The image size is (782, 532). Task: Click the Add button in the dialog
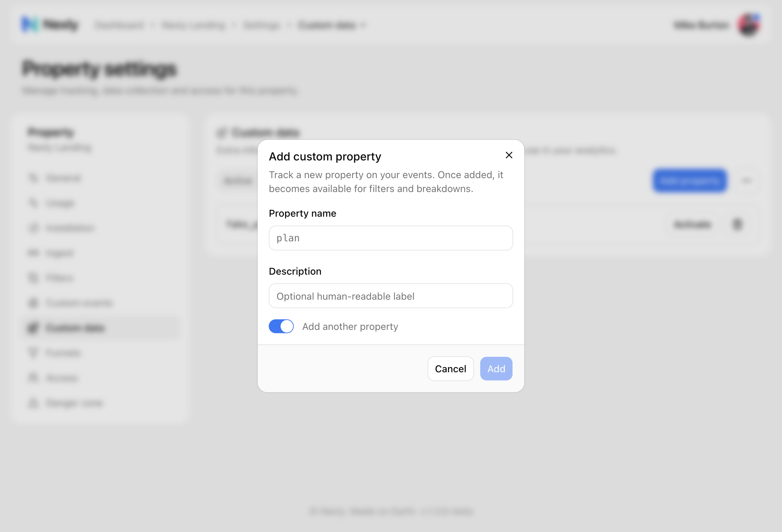496,369
